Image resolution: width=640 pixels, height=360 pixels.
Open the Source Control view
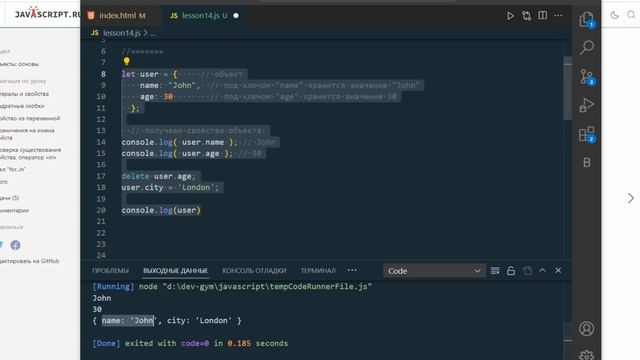click(x=587, y=76)
